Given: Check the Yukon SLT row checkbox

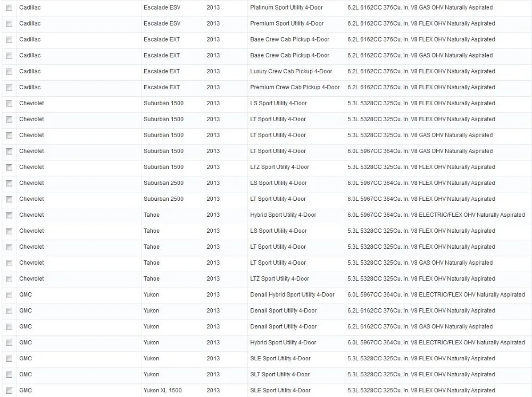Looking at the screenshot, I should point(9,374).
